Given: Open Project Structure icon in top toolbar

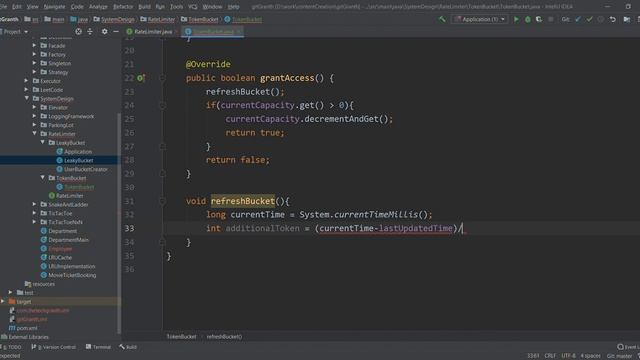Looking at the screenshot, I should pos(627,19).
